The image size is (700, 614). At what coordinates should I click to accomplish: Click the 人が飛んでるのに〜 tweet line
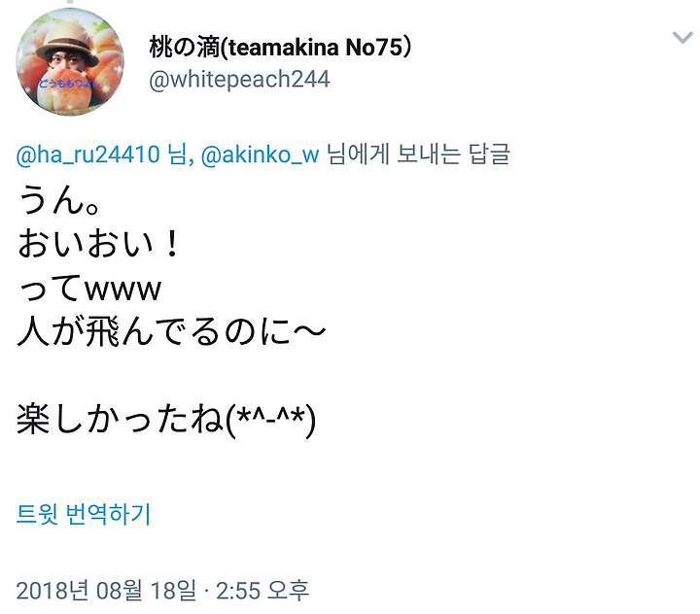171,331
